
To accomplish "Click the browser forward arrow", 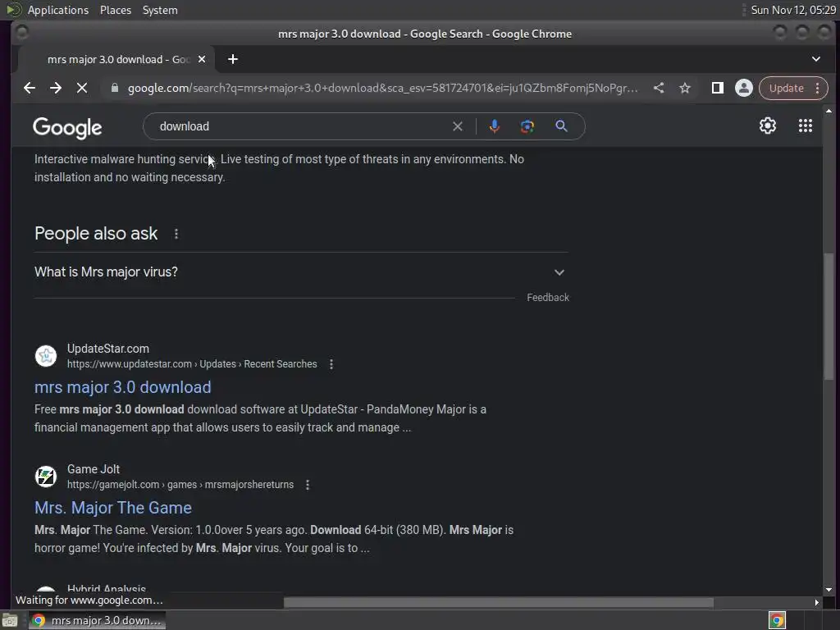I will (x=56, y=88).
